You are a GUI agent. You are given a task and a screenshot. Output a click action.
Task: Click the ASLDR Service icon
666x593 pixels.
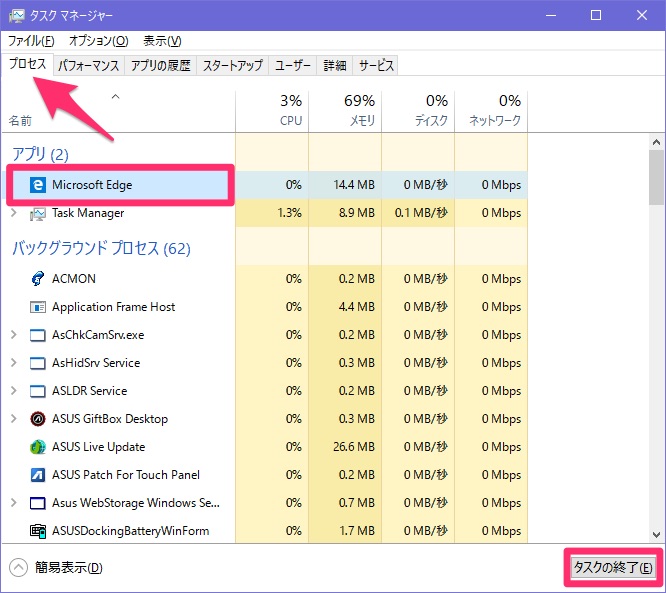coord(38,391)
